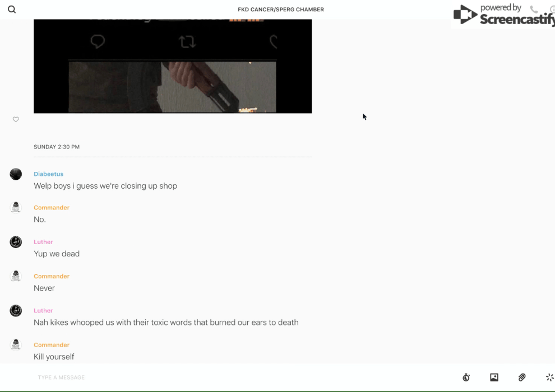Open Diabeetus's round profile avatar

click(x=16, y=174)
